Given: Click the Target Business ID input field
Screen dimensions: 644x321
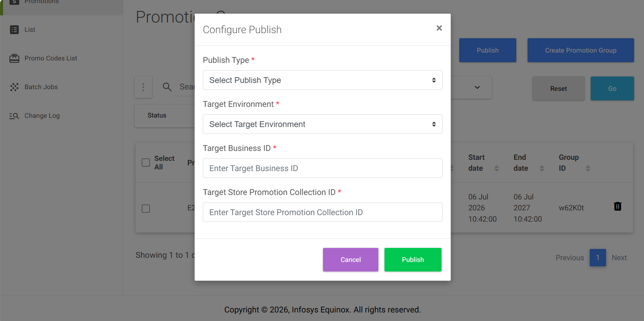Looking at the screenshot, I should click(322, 168).
